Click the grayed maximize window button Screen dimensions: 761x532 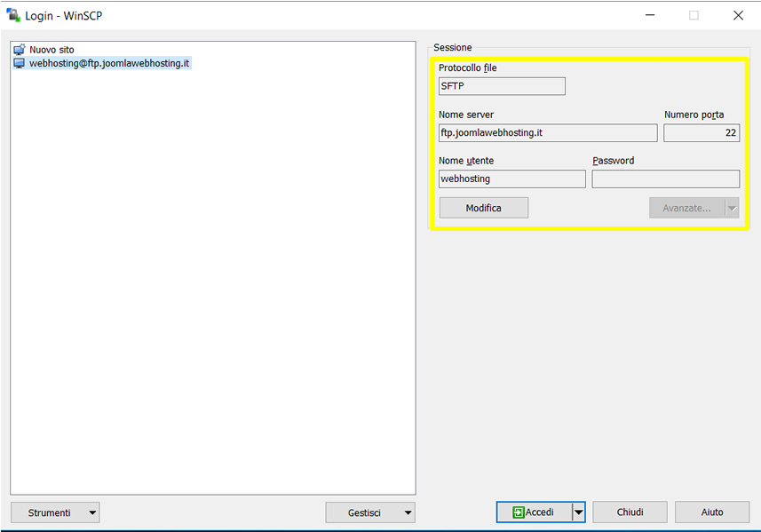pyautogui.click(x=694, y=15)
